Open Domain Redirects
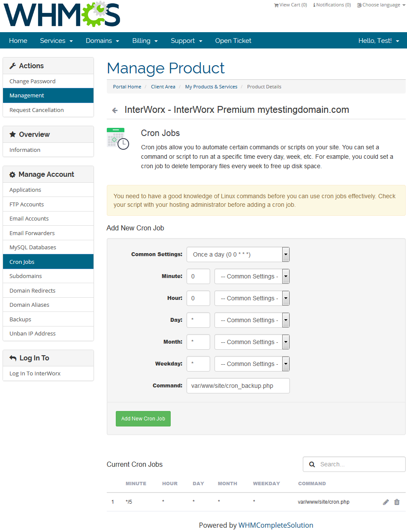407x532 pixels. coord(48,290)
